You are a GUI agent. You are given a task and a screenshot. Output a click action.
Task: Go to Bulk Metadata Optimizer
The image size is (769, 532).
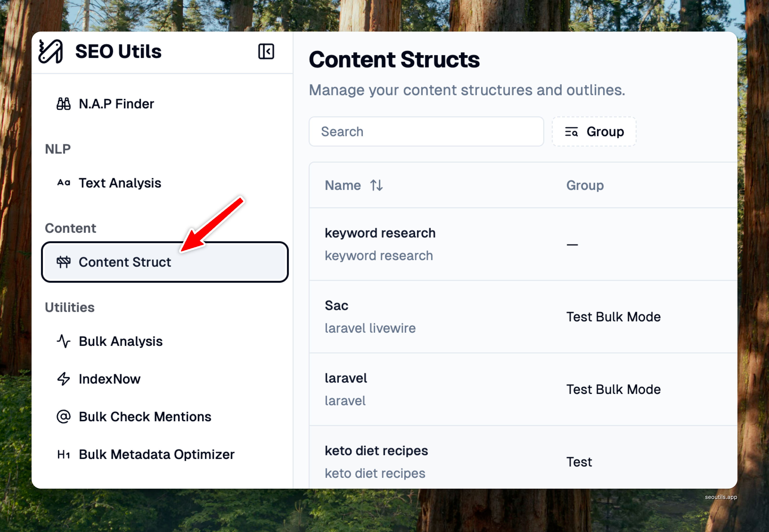coord(157,454)
